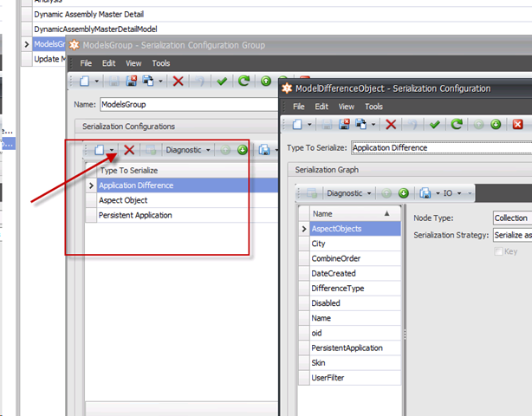
Task: Open Edit menu in ModelDifferenceObject window
Action: (321, 107)
